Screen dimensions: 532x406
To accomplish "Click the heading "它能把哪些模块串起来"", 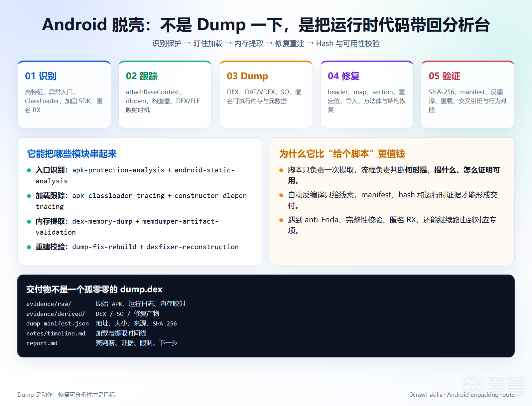I will tap(72, 154).
